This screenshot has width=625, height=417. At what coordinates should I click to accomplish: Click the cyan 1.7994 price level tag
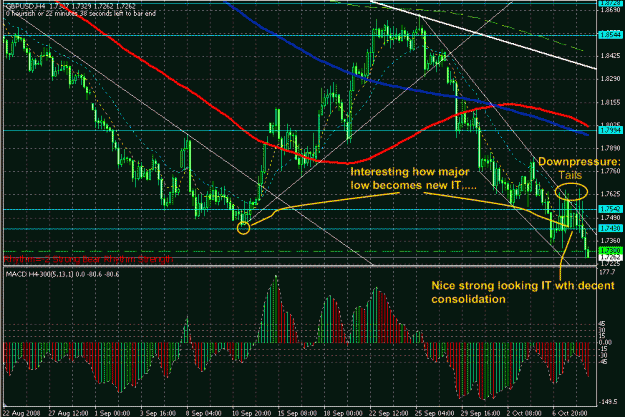[610, 130]
